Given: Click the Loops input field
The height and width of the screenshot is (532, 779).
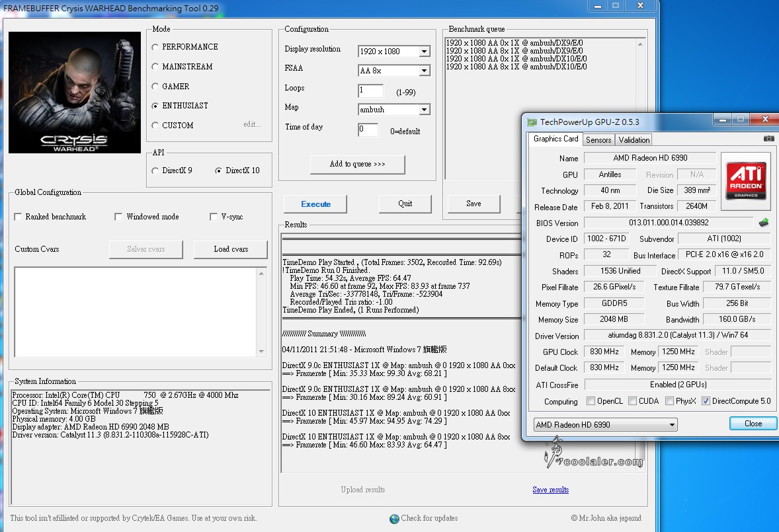Looking at the screenshot, I should [370, 91].
